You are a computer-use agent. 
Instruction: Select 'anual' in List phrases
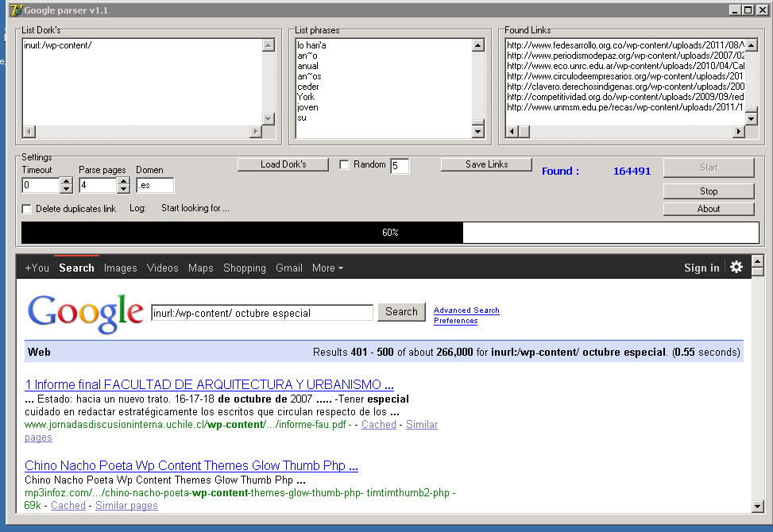[x=307, y=66]
